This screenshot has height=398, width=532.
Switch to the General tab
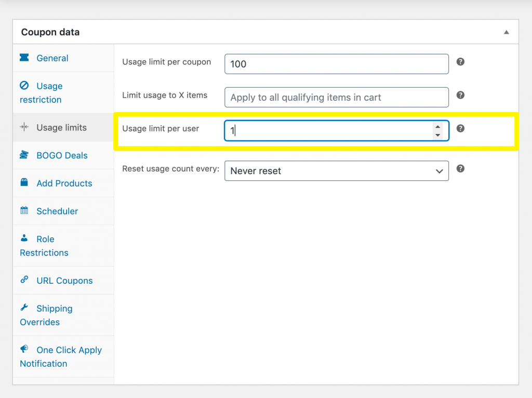coord(63,58)
